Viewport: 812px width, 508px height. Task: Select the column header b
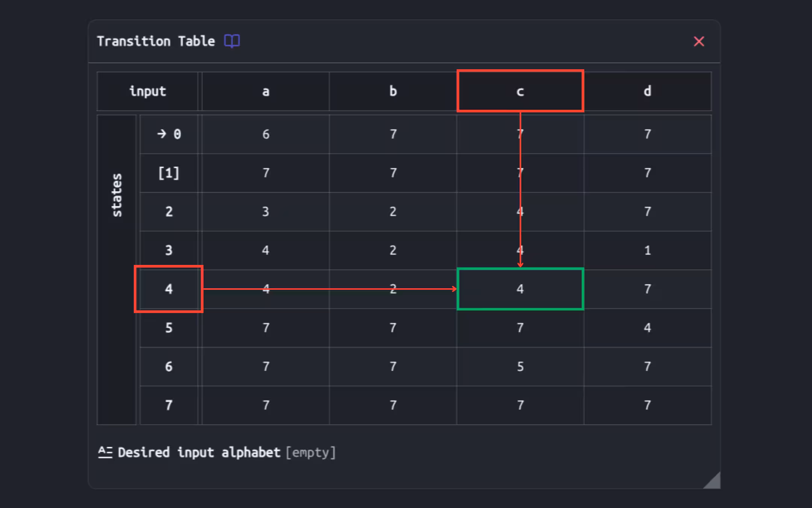tap(393, 91)
